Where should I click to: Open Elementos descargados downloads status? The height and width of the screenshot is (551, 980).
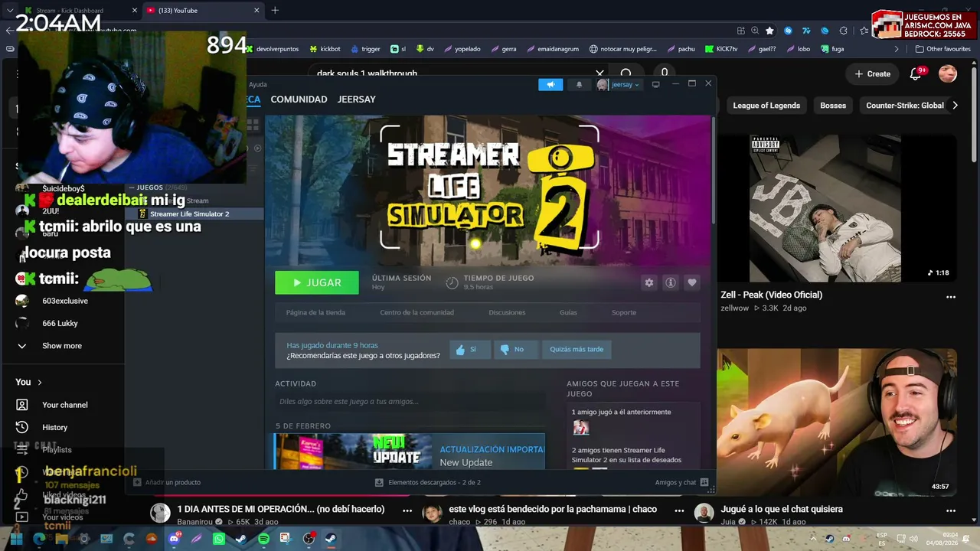coord(428,482)
